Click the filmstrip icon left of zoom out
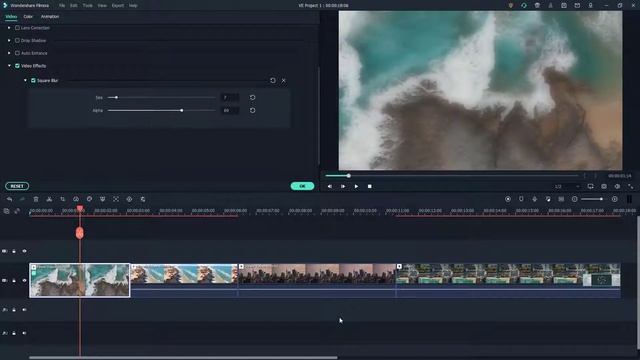 (561, 199)
